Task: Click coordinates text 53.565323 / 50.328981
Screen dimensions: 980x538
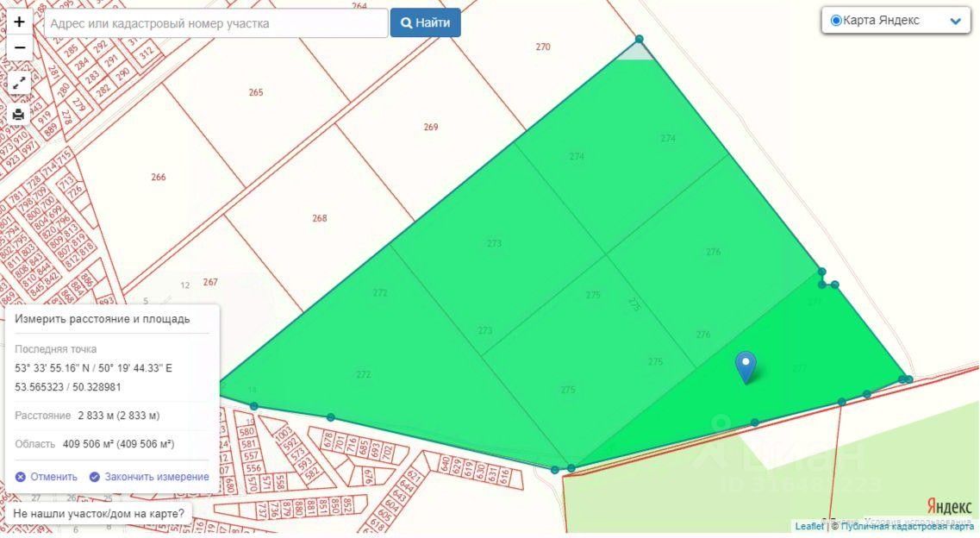Action: (68, 387)
